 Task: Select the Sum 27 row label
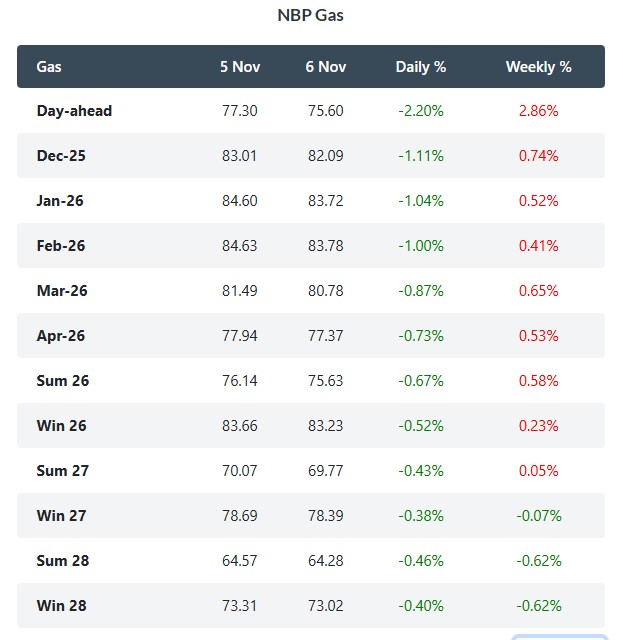(62, 471)
